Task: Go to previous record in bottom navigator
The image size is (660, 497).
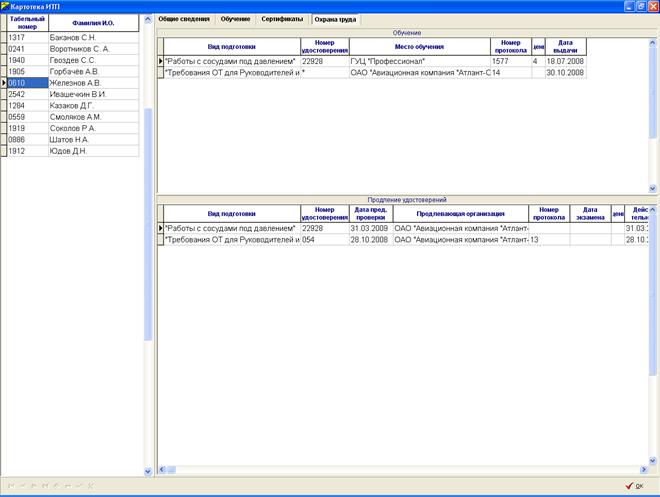Action: tap(23, 486)
